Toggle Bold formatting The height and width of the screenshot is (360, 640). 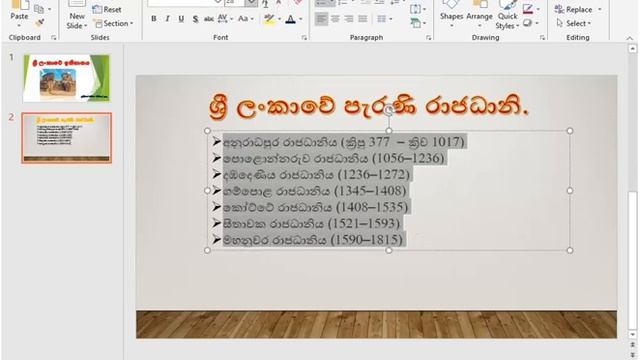tap(154, 19)
